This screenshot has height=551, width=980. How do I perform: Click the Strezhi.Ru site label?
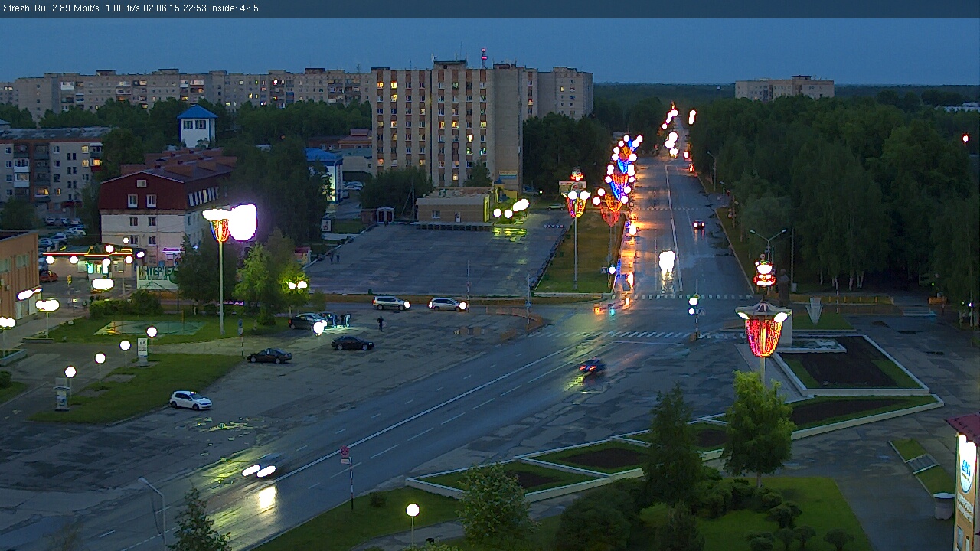pos(24,8)
